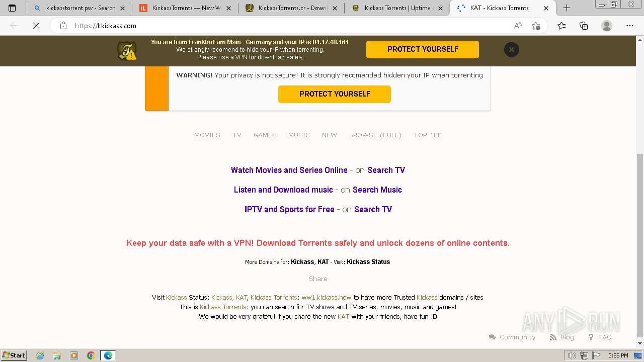The width and height of the screenshot is (644, 362).
Task: Go back using the browser back arrow
Action: (x=14, y=26)
